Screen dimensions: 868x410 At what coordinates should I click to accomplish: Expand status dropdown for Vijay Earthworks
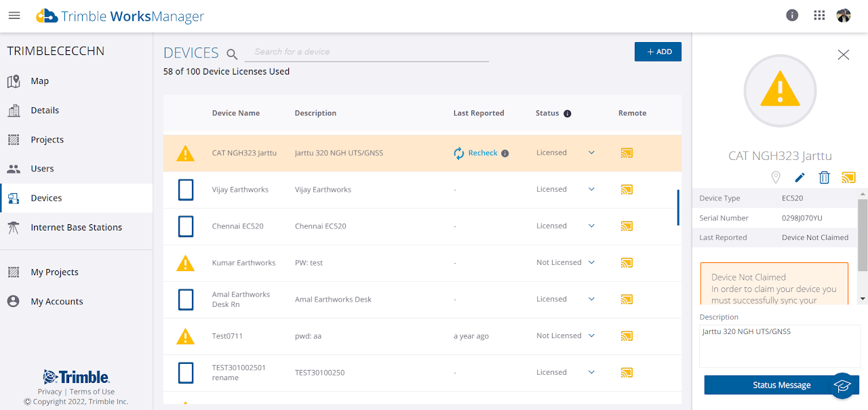click(591, 190)
